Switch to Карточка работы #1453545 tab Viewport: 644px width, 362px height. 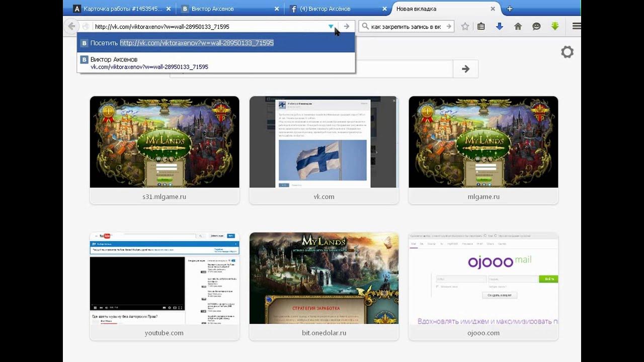click(121, 9)
